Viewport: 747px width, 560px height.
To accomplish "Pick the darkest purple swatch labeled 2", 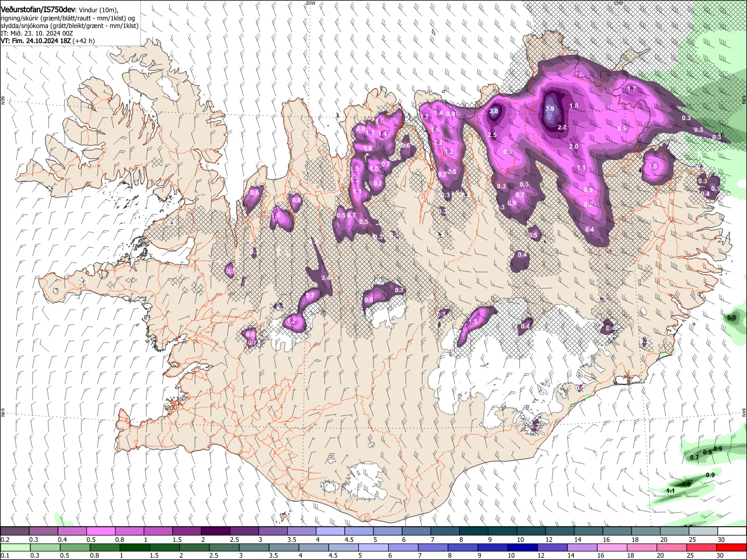I will coord(215,531).
